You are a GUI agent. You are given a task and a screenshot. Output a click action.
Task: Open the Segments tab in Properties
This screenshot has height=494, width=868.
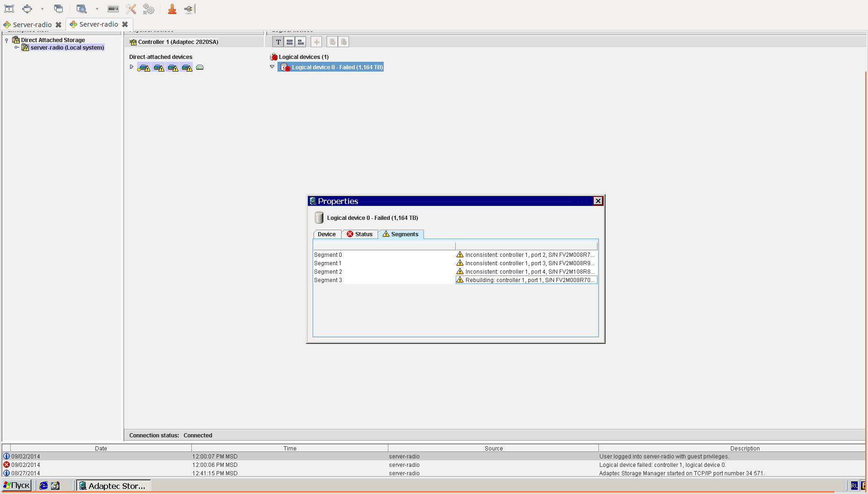pos(401,234)
